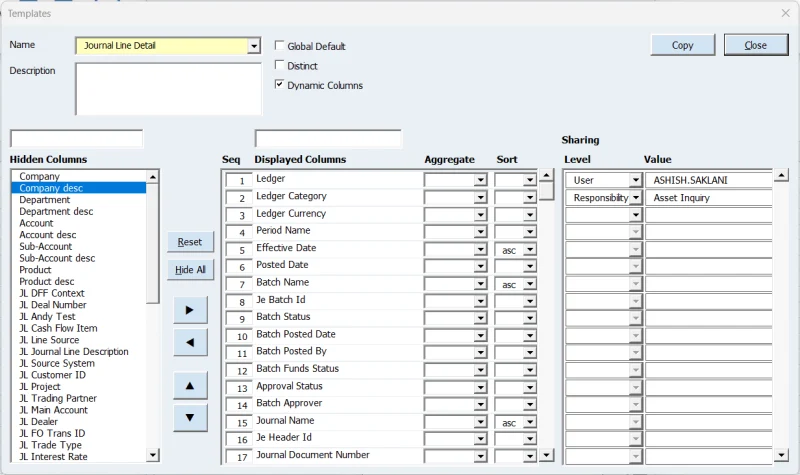
Task: Enable the Global Default checkbox
Action: [279, 45]
